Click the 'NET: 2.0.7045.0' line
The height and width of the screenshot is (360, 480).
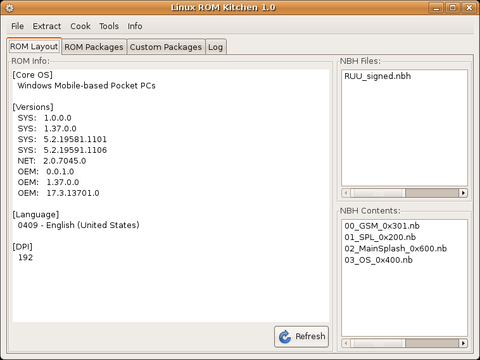(x=52, y=161)
